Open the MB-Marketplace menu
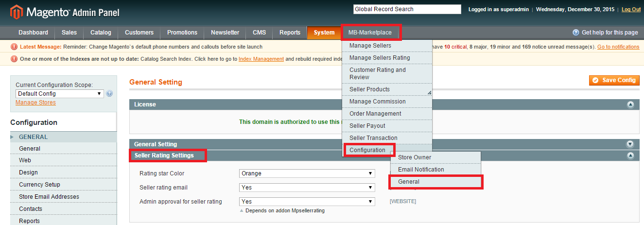 (x=370, y=33)
